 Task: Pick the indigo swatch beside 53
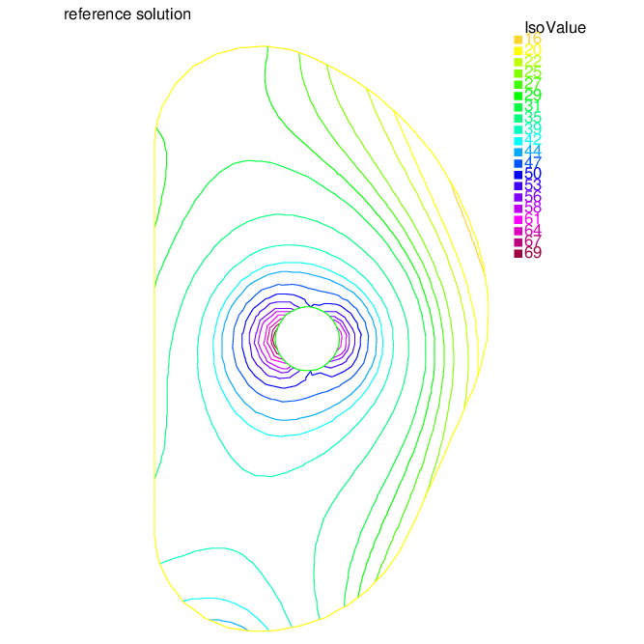tap(518, 185)
